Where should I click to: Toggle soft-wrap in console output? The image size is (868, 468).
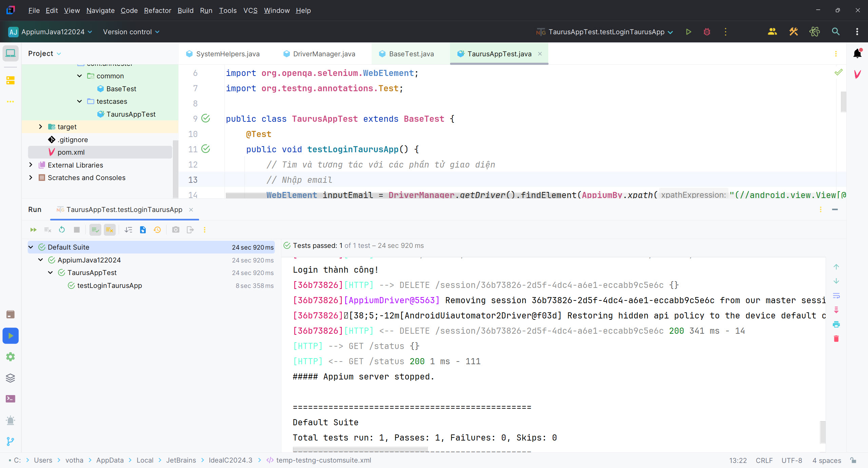tap(836, 295)
